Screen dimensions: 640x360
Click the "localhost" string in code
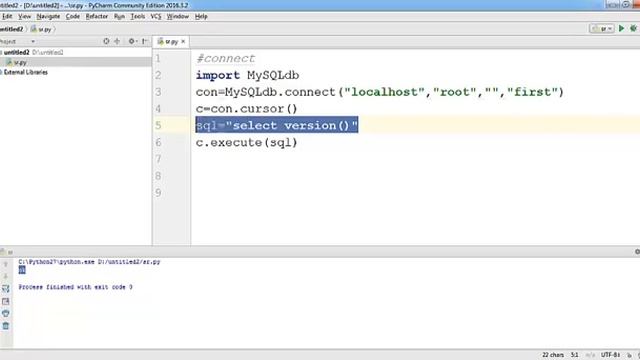(385, 92)
